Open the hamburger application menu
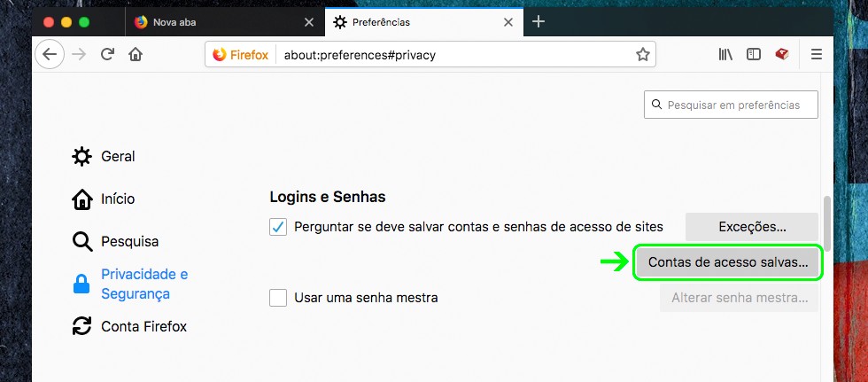The width and height of the screenshot is (868, 382). pos(817,54)
